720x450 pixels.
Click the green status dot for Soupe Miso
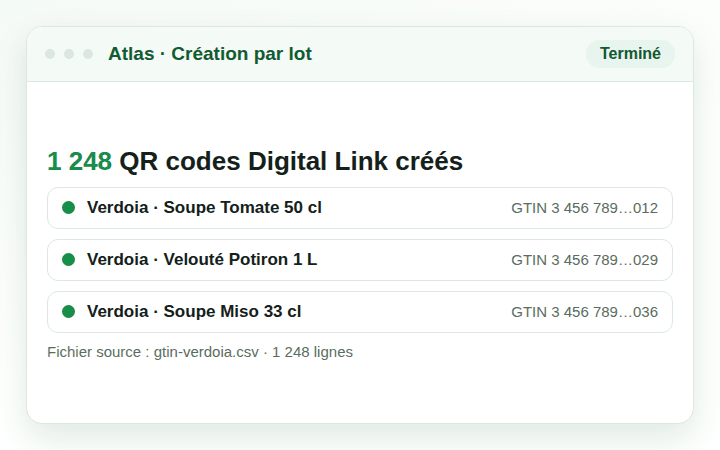click(68, 311)
